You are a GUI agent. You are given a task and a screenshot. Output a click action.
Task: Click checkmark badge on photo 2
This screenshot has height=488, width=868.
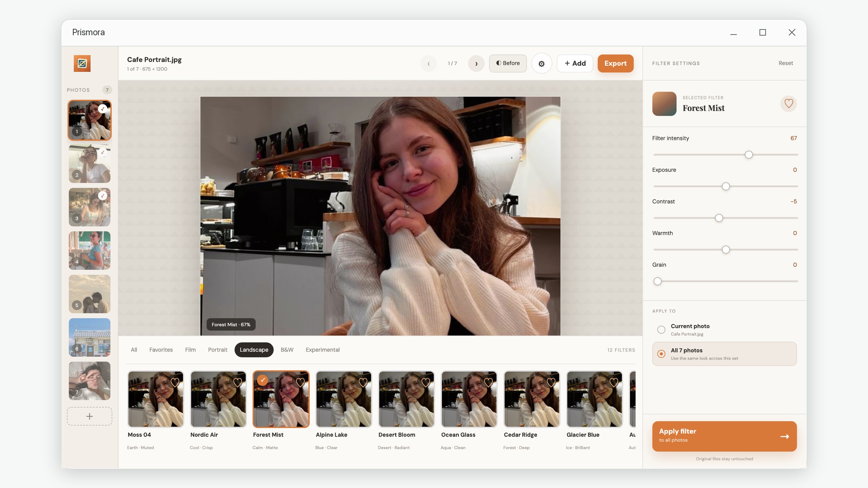click(x=102, y=152)
